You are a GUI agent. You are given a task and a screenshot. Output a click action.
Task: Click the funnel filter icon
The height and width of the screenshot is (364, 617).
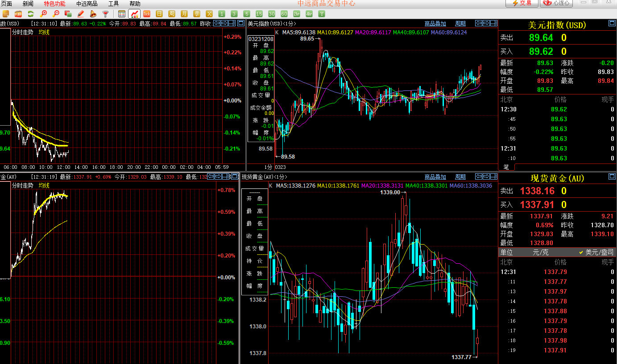[x=105, y=14]
